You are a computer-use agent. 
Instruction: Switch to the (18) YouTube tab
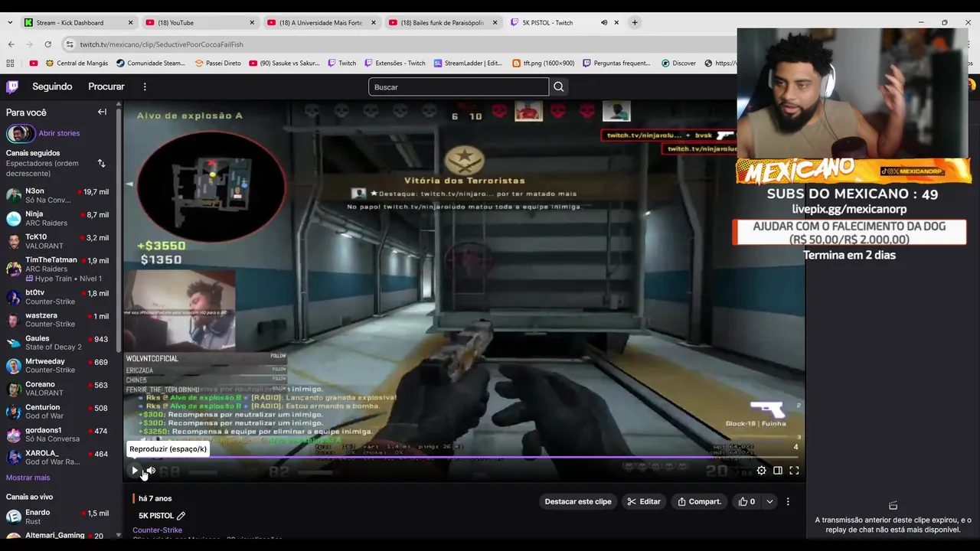tap(201, 23)
